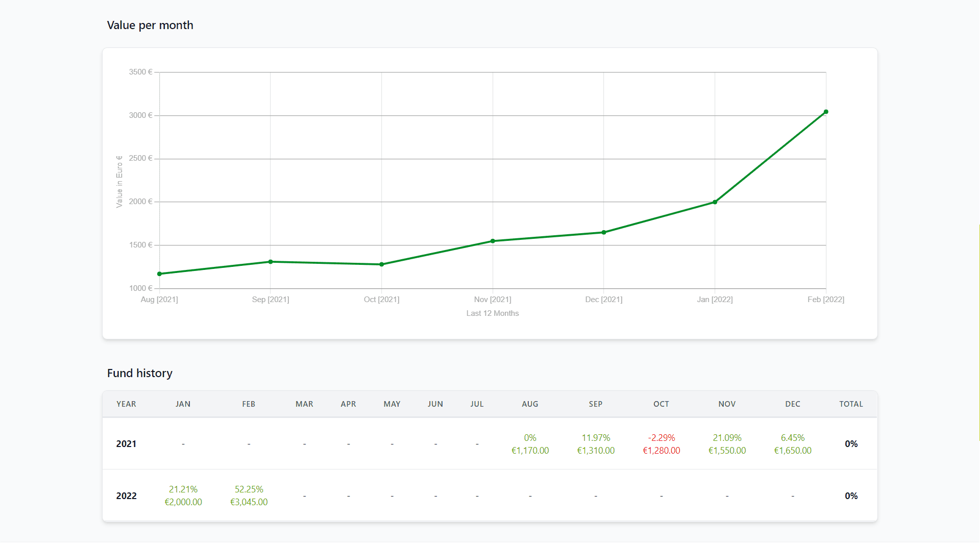Select the Nov [2021] chart data point

(x=493, y=241)
